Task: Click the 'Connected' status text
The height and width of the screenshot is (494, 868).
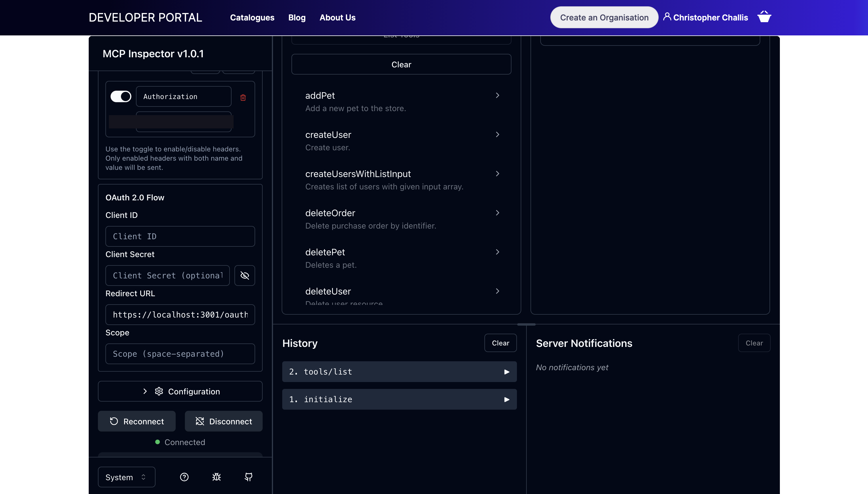Action: point(185,442)
